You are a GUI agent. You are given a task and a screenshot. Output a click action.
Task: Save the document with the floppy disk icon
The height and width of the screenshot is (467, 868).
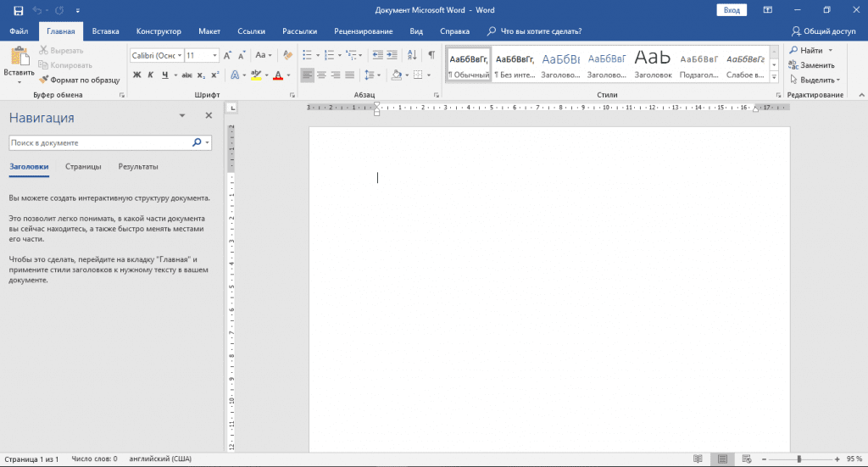tap(19, 10)
